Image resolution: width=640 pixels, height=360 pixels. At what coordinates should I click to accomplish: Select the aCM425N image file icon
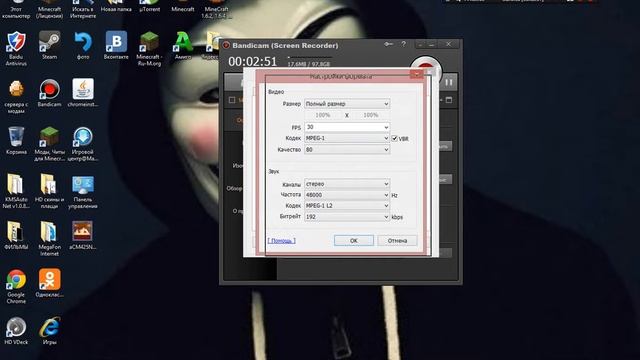83,236
